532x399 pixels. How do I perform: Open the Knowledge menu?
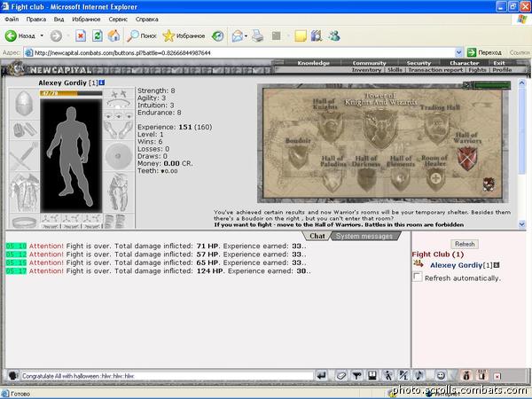click(313, 63)
